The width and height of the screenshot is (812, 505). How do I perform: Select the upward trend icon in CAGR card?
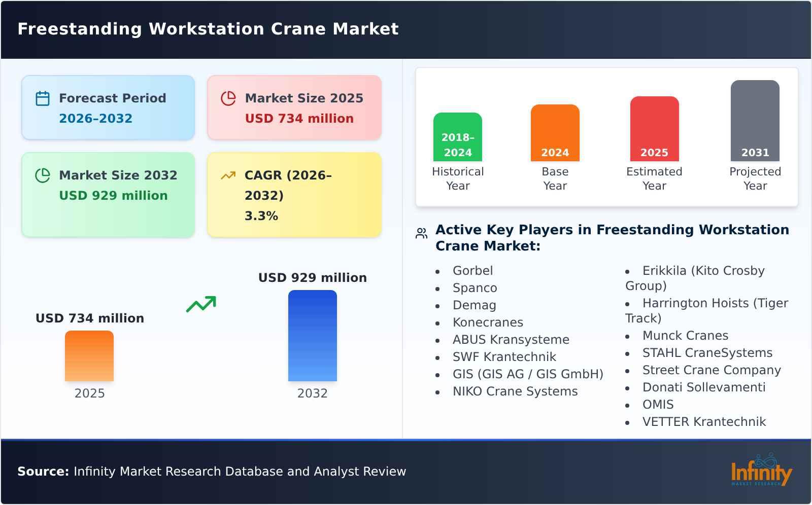point(228,175)
